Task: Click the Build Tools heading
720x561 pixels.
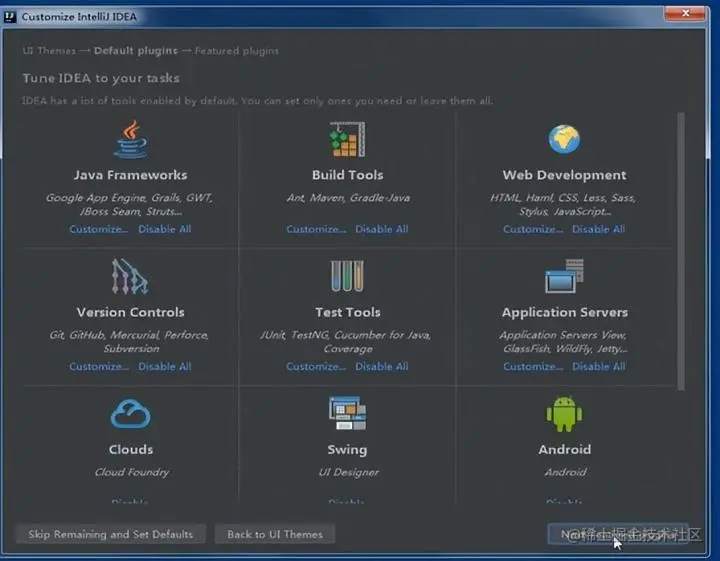Action: coord(348,175)
